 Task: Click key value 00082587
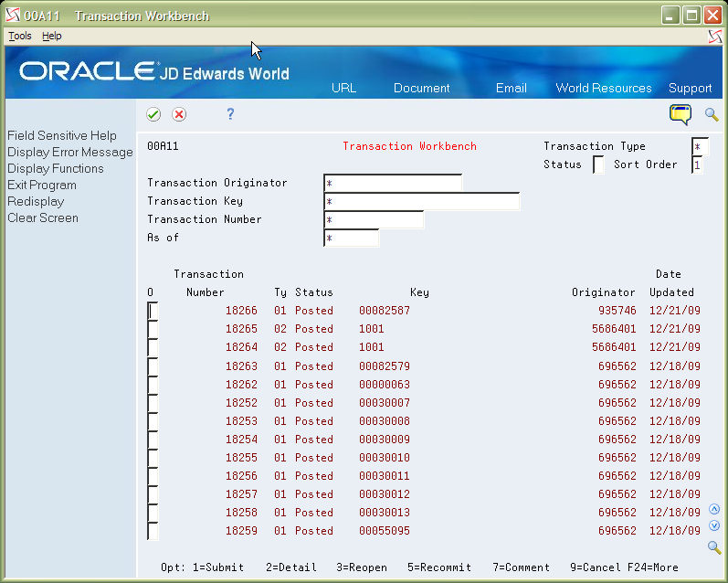point(385,311)
